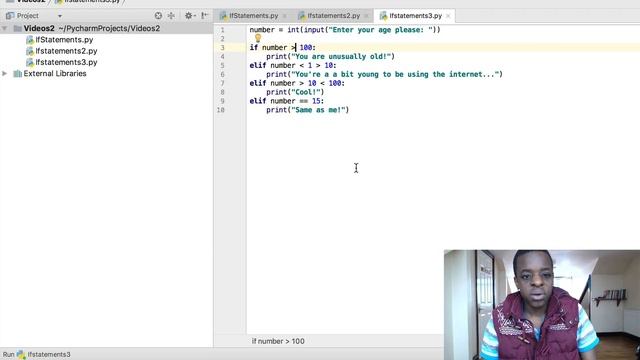Screen dimensions: 640x360
Task: Select Ifstatements2.py in the project tree
Action: coord(66,51)
